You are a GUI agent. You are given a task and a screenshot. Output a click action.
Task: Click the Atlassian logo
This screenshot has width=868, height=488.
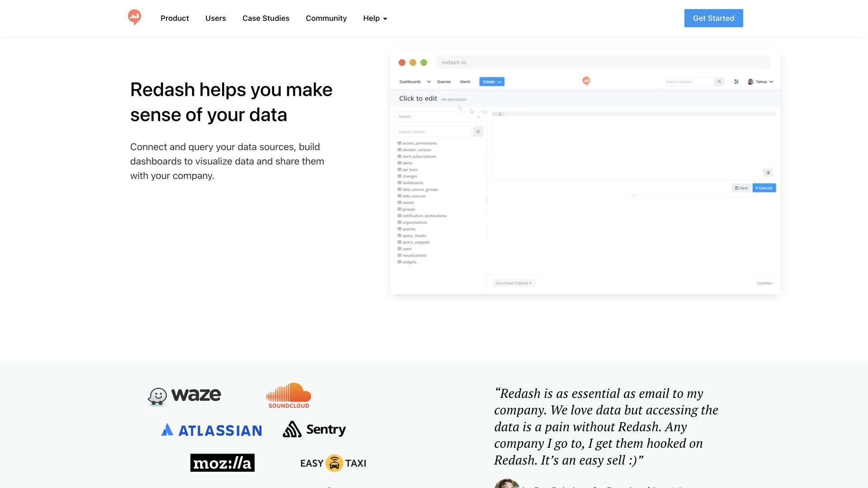(x=212, y=430)
